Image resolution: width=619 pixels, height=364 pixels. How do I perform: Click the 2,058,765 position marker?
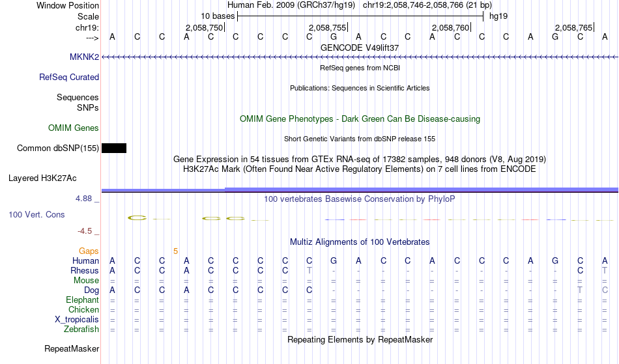point(574,27)
